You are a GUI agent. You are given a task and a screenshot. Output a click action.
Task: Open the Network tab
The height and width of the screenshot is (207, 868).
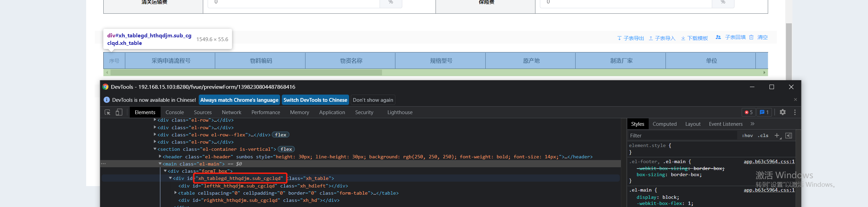point(231,112)
